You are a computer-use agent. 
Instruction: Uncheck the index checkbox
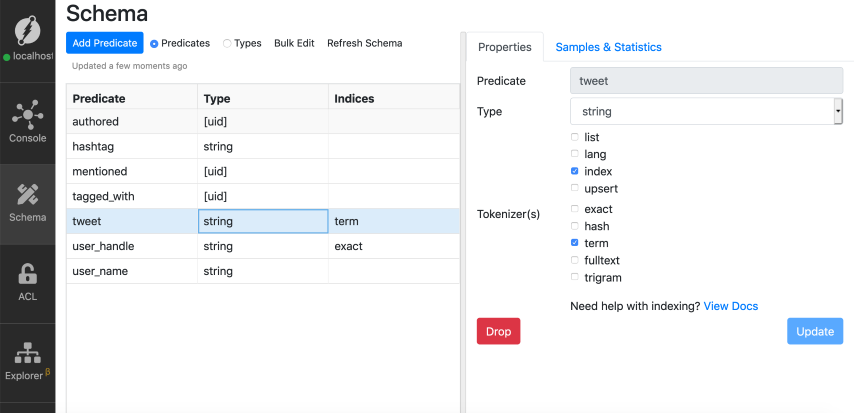point(574,171)
